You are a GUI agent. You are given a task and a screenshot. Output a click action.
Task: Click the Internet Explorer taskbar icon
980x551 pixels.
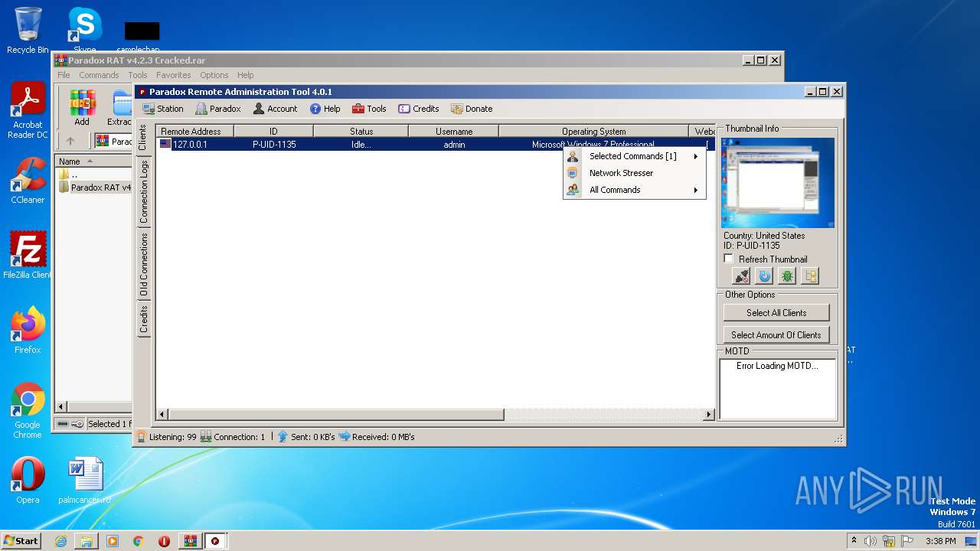60,540
